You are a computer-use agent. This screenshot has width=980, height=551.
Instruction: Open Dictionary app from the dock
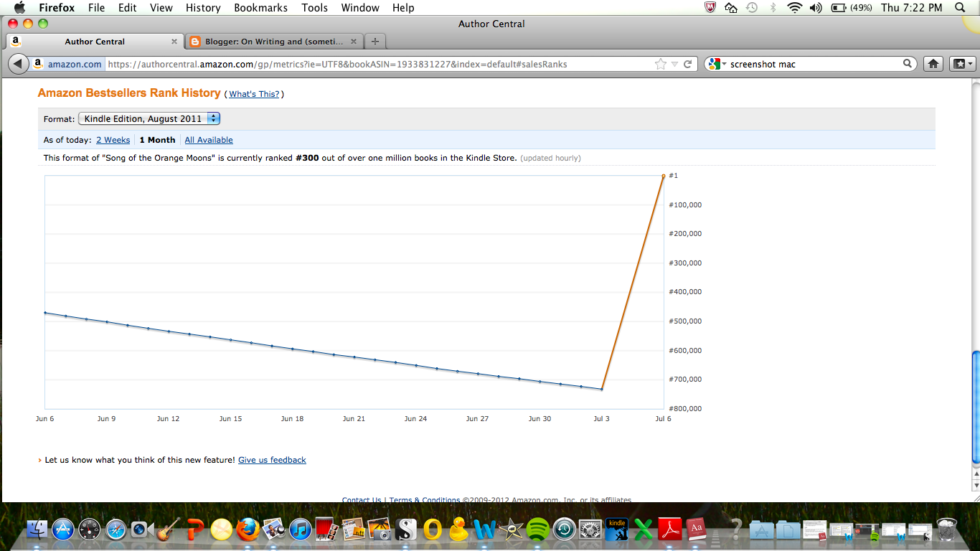696,529
